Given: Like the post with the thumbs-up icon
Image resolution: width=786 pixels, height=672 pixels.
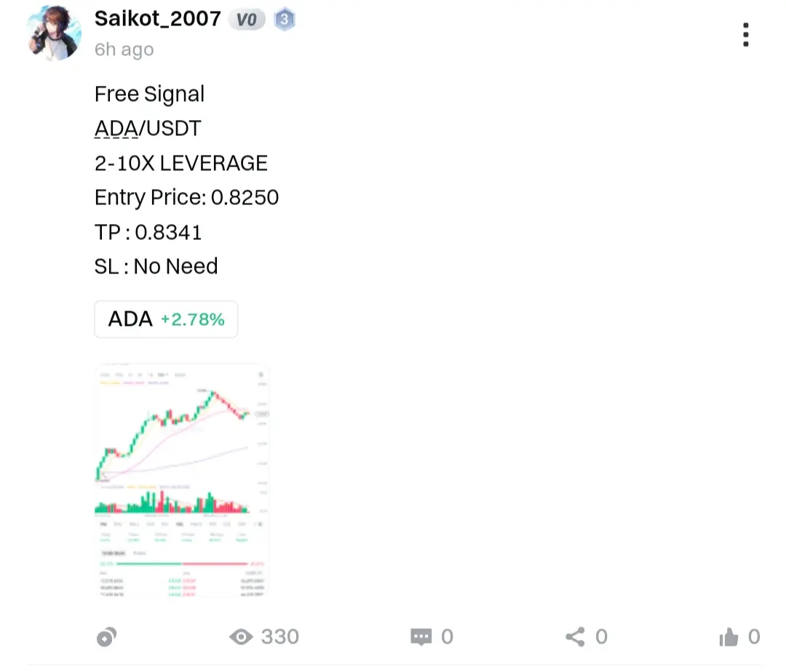Looking at the screenshot, I should pos(729,637).
